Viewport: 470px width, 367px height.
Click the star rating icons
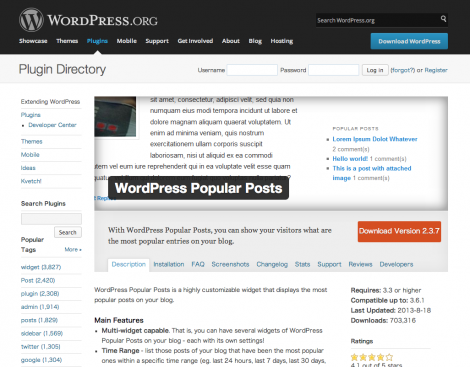click(372, 357)
